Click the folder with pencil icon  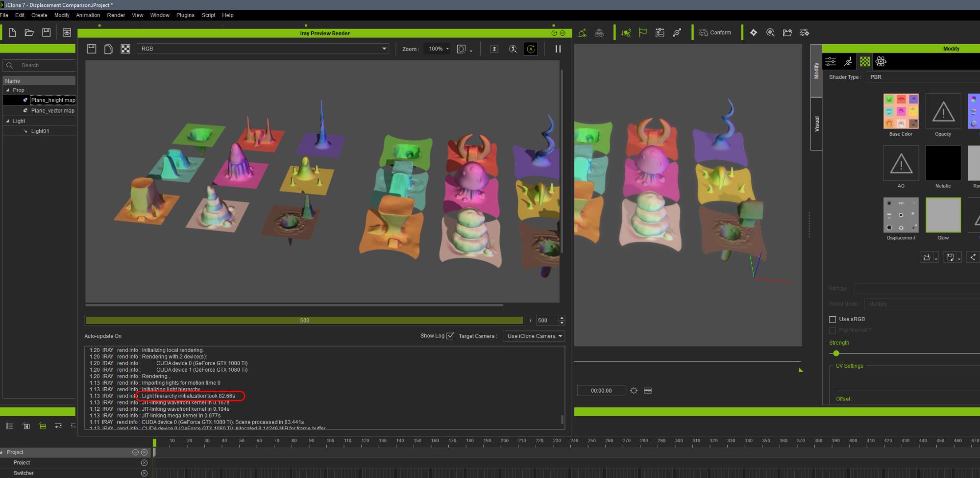pyautogui.click(x=787, y=33)
